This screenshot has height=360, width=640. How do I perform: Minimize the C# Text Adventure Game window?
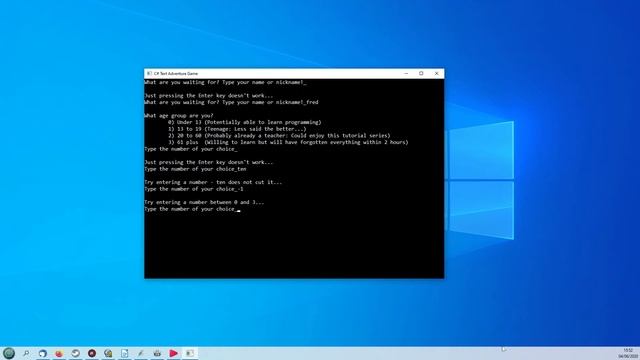pos(406,73)
